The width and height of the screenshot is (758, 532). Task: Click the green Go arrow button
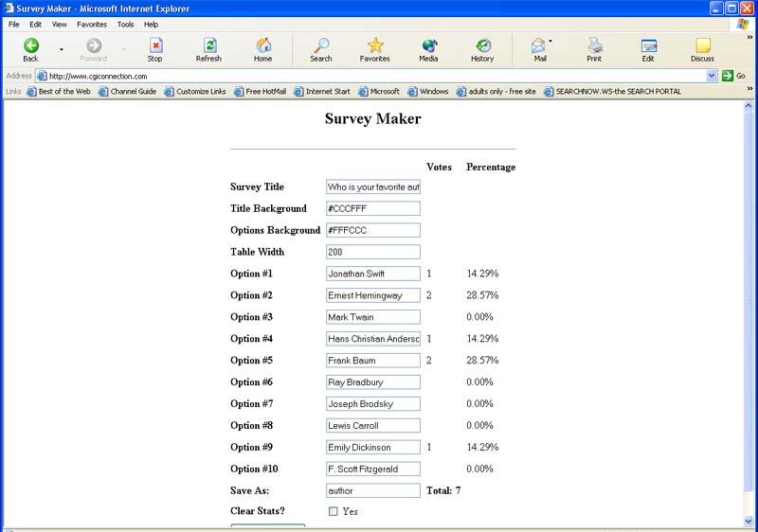(727, 76)
